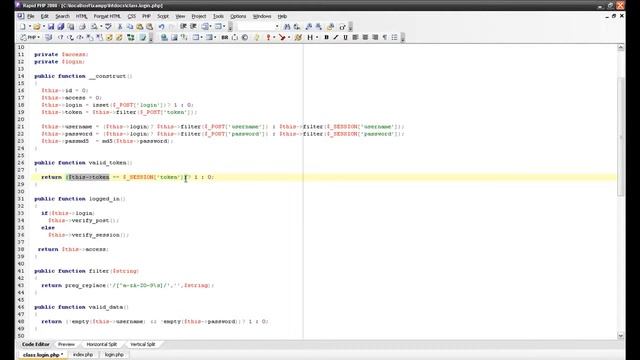Click the align center icon

(x=365, y=38)
